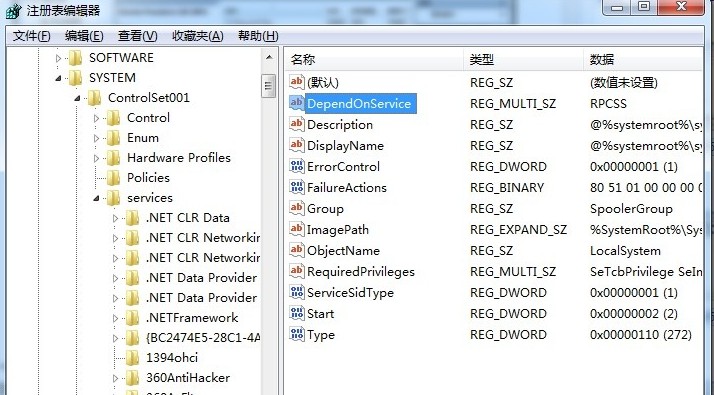Click the RPCSS data cell

pos(608,103)
